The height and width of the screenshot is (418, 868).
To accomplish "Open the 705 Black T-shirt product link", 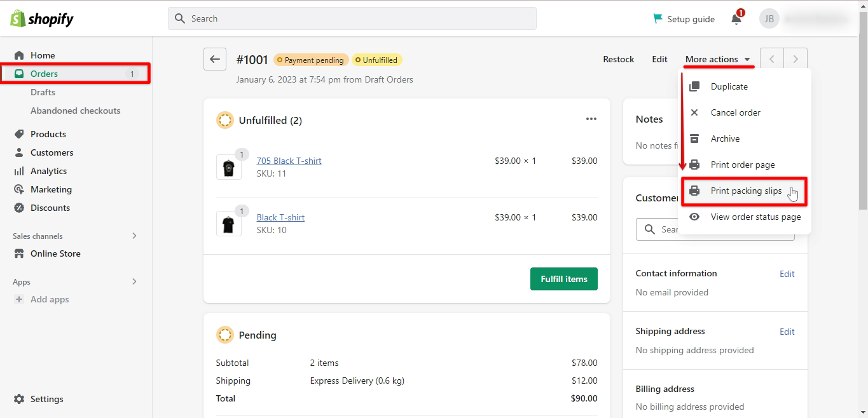I will coord(289,161).
